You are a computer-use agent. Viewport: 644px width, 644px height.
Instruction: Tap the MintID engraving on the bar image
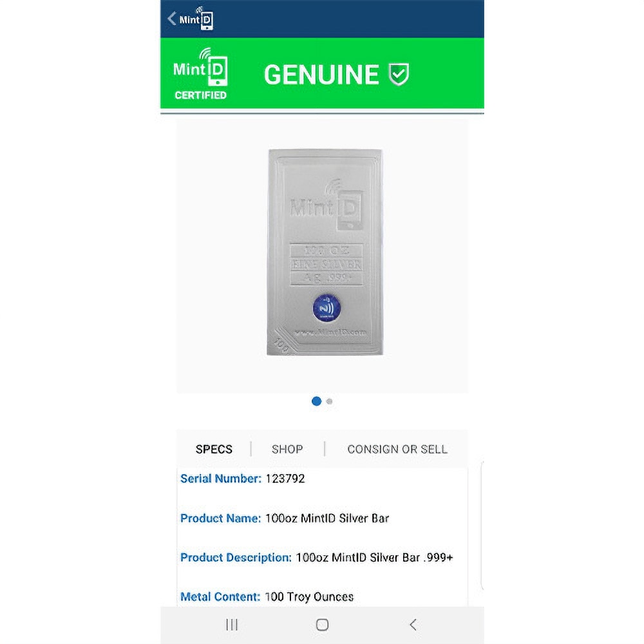[x=327, y=205]
